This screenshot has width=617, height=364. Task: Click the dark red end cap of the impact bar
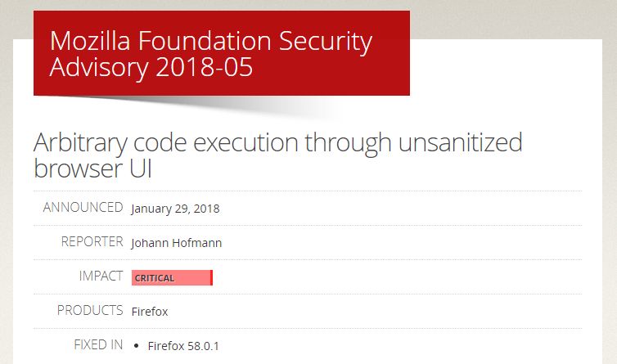pos(211,278)
